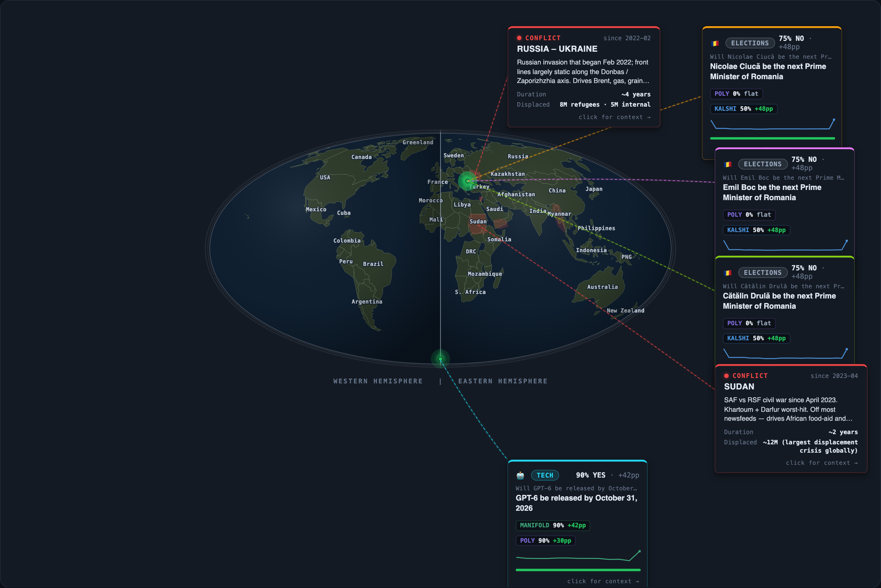Screen dimensions: 881x588
Task: Click POLY 0% flat badge on Ciucă card
Action: 736,94
